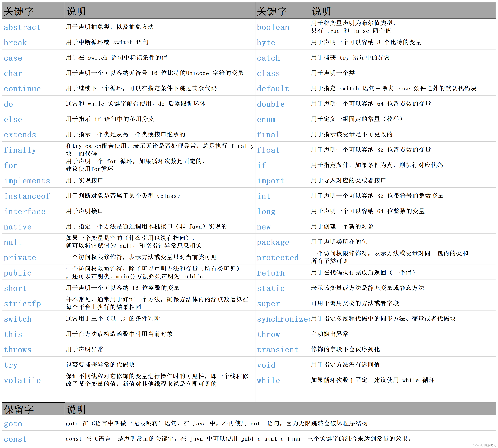Click the 'interface' keyword
Image resolution: width=498 pixels, height=448 pixels.
pyautogui.click(x=25, y=211)
